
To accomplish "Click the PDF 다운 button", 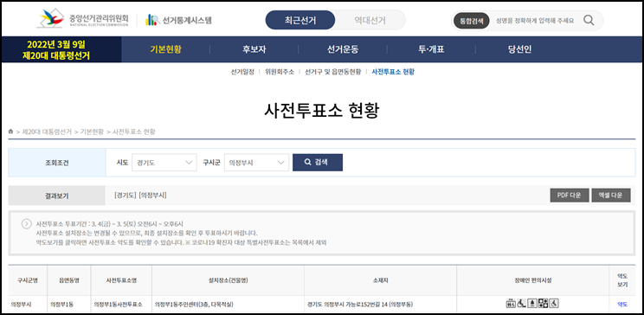I will pos(570,196).
